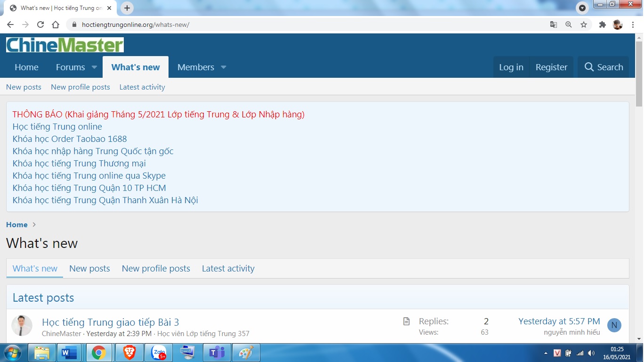This screenshot has width=644, height=362.
Task: Bookmark this page with star icon
Action: tap(584, 25)
